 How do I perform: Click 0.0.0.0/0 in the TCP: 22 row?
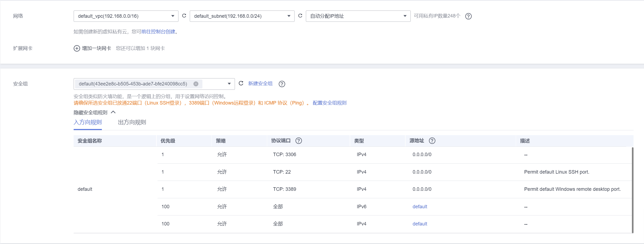coord(422,172)
